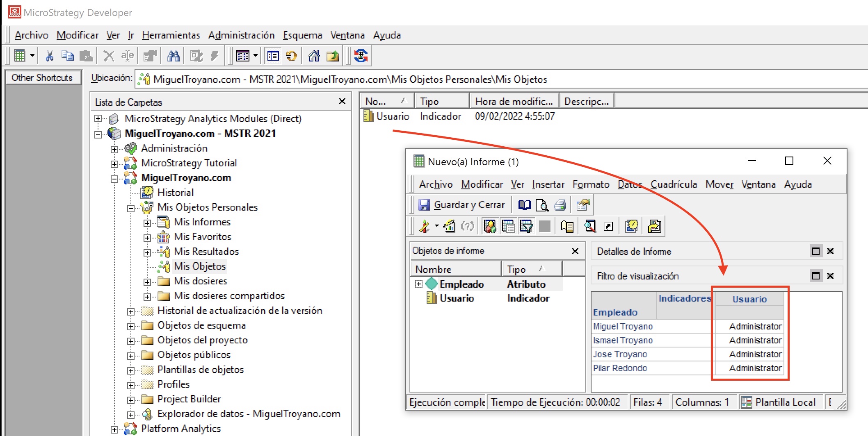Image resolution: width=868 pixels, height=436 pixels.
Task: Click the printer icon in report window
Action: click(x=560, y=204)
